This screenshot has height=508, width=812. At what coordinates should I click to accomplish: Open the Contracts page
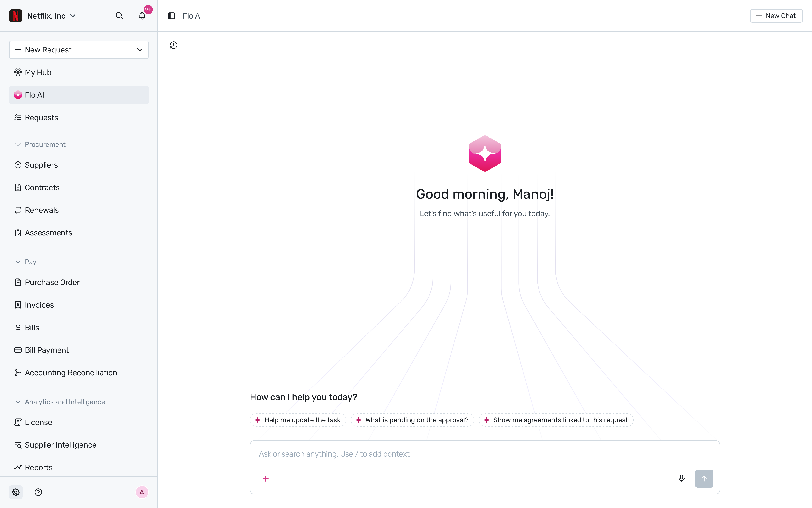click(79, 187)
